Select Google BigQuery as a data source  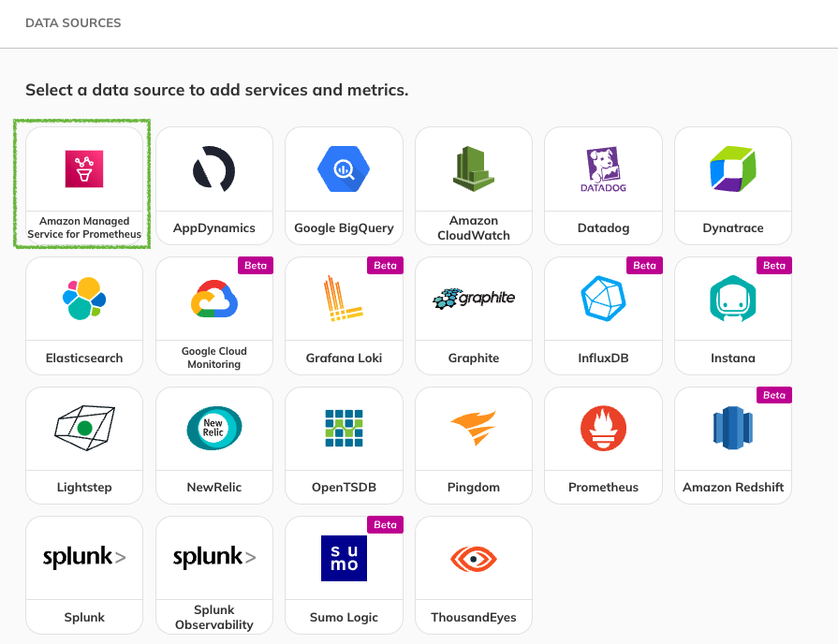point(344,184)
